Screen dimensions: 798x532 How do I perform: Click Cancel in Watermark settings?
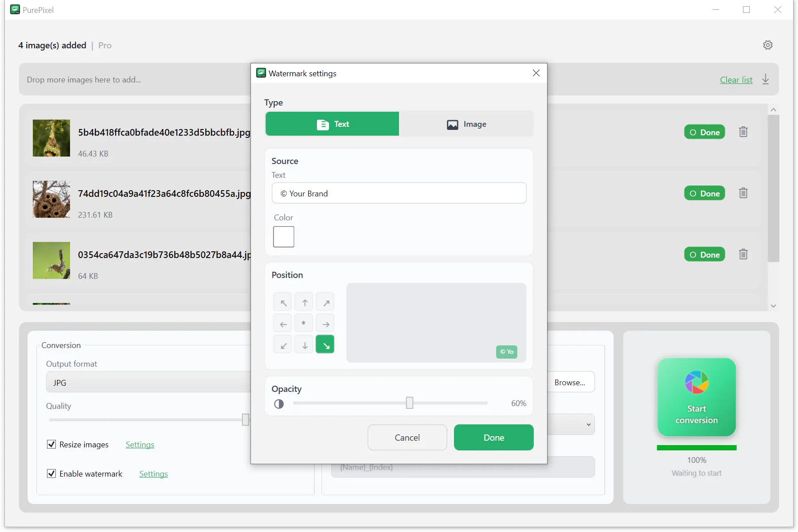[407, 438]
